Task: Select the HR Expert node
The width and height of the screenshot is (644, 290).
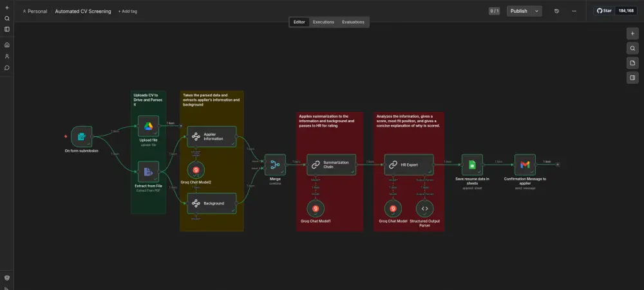Action: pos(409,165)
